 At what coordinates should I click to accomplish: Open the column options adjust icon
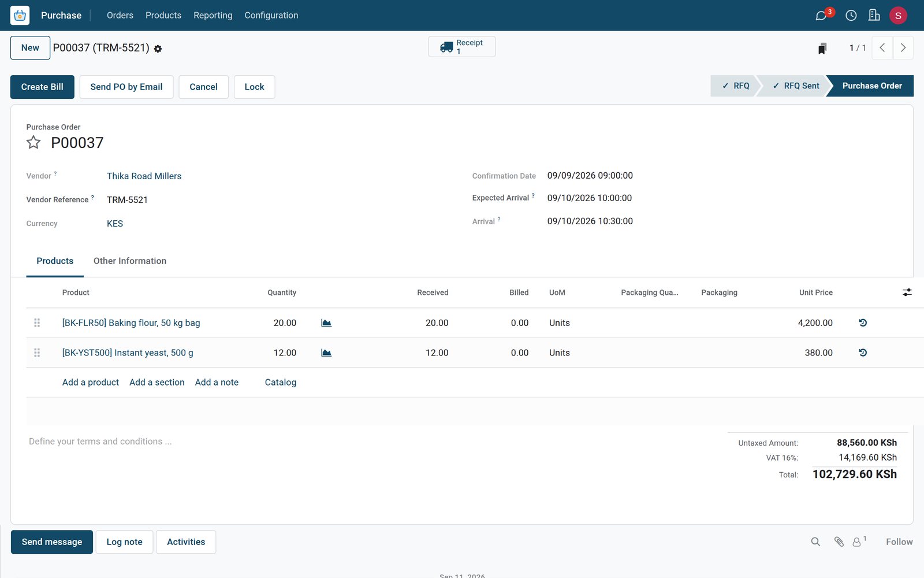tap(907, 292)
